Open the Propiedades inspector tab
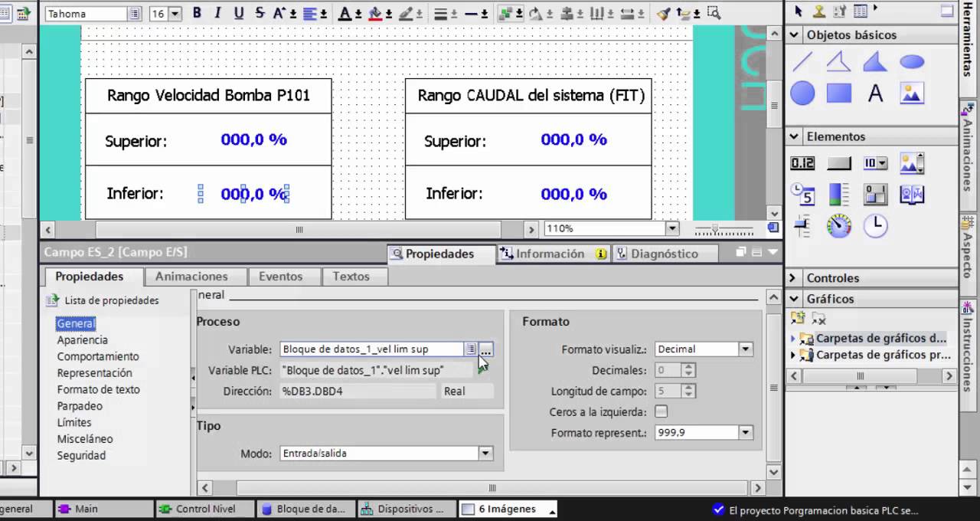This screenshot has height=521, width=980. point(442,254)
